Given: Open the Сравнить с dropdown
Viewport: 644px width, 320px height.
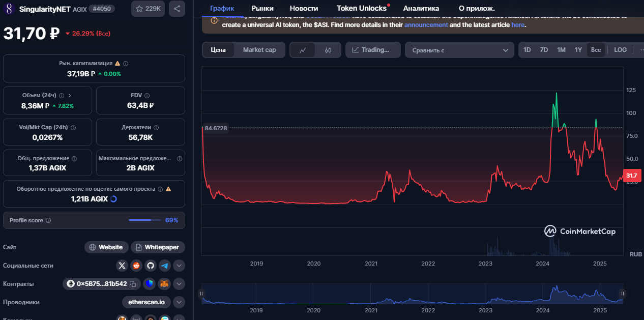Looking at the screenshot, I should [x=459, y=50].
